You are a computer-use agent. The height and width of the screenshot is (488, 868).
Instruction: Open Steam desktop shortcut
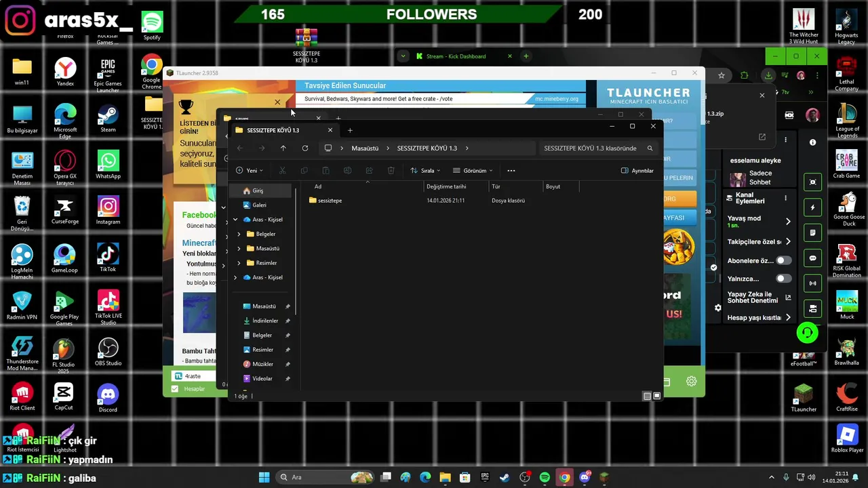click(108, 119)
